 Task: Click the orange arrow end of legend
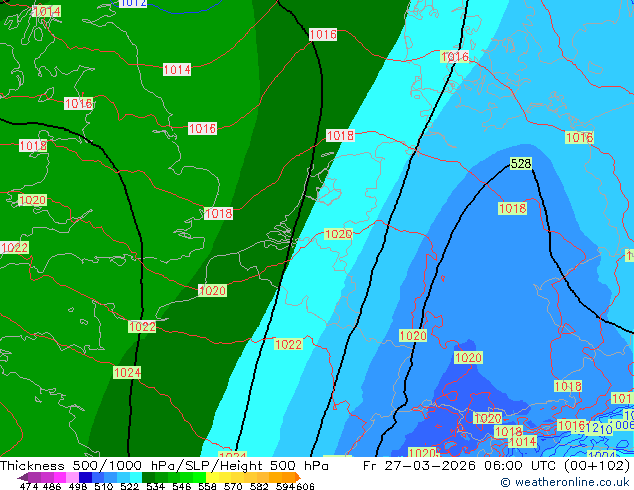[x=298, y=477]
